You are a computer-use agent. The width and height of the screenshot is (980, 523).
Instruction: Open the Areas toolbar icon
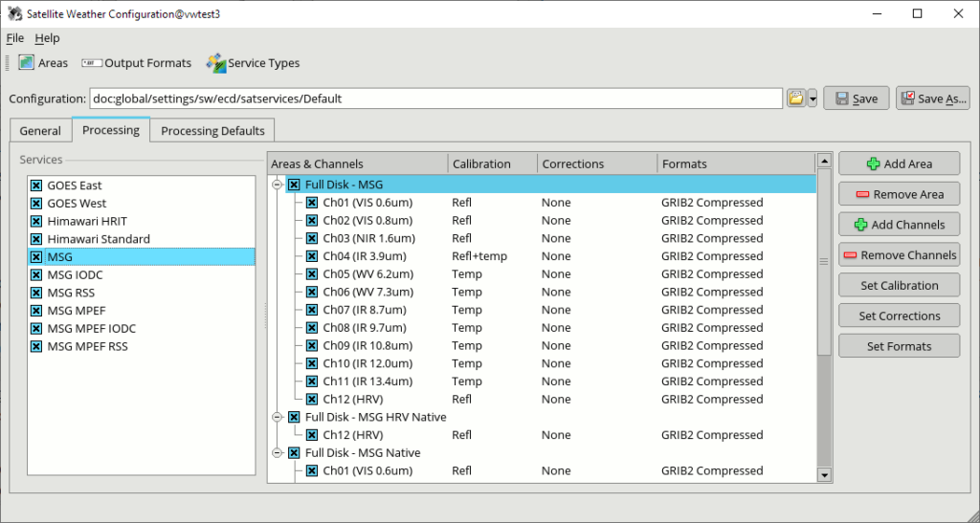(28, 63)
